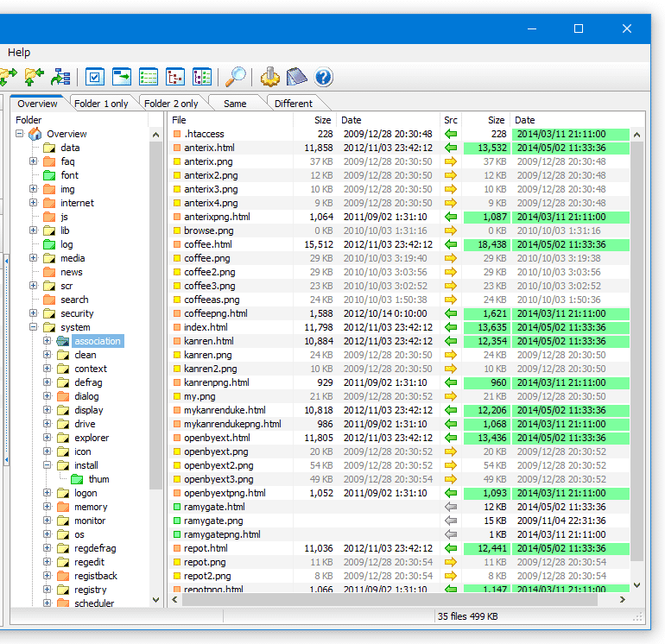Expand the media folder node
Screen dimensions: 665x644
(x=34, y=258)
